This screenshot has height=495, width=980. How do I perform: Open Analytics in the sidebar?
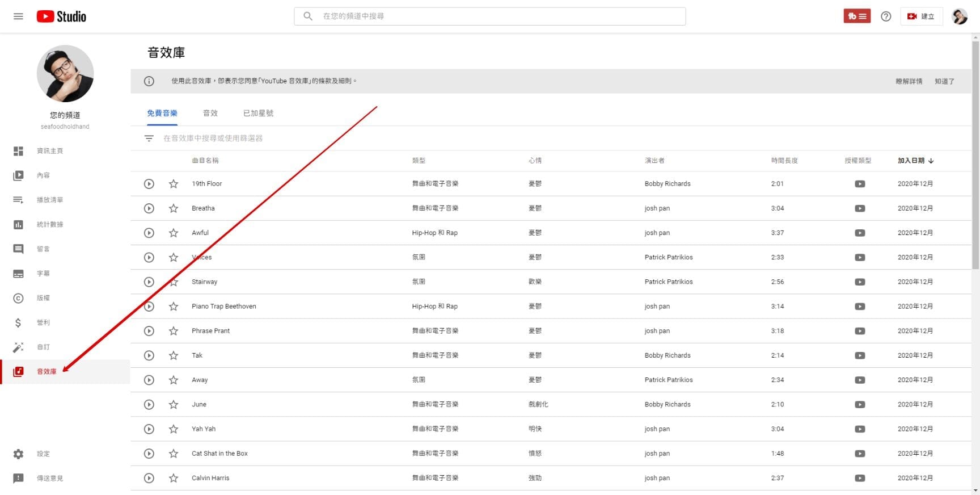[49, 224]
